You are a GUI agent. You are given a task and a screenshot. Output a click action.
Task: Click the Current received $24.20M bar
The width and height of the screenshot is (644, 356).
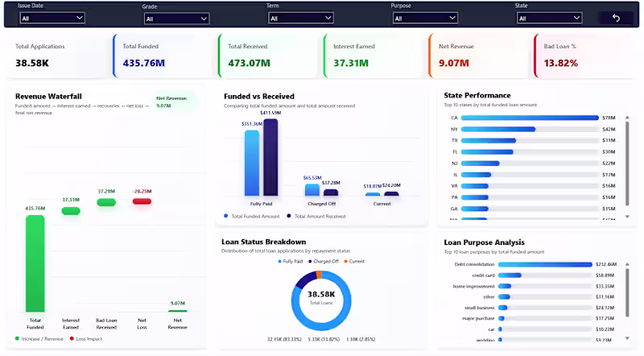[391, 193]
